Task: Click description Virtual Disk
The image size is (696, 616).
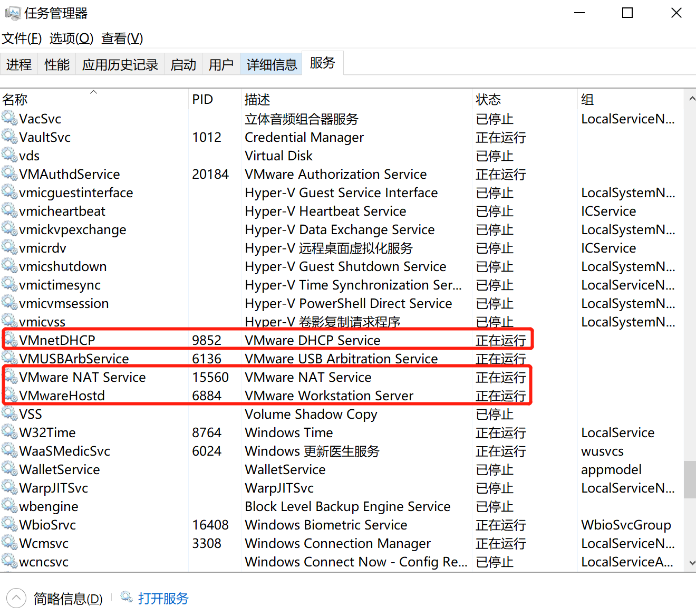Action: tap(278, 156)
